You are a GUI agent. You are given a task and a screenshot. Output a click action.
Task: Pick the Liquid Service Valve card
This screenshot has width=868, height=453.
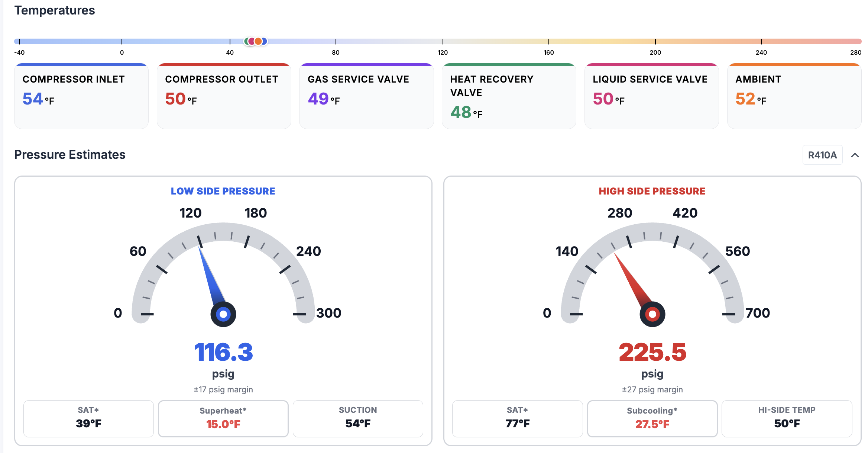pos(651,96)
